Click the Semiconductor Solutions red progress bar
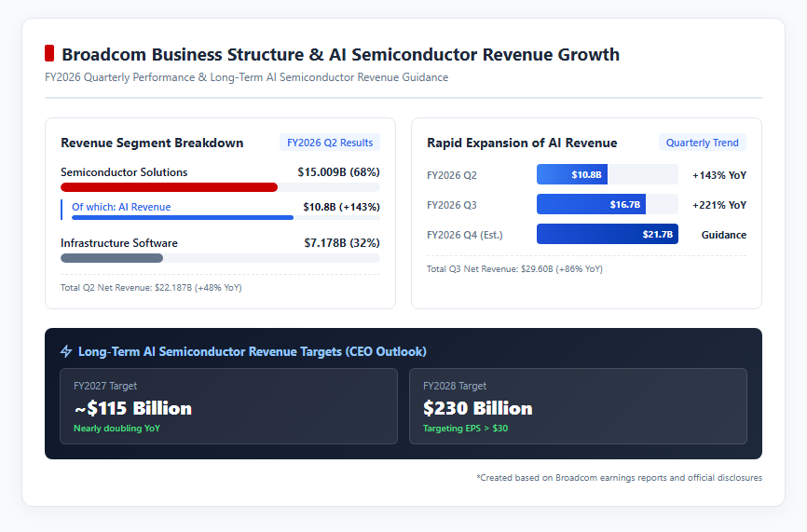The image size is (807, 532). click(x=169, y=187)
